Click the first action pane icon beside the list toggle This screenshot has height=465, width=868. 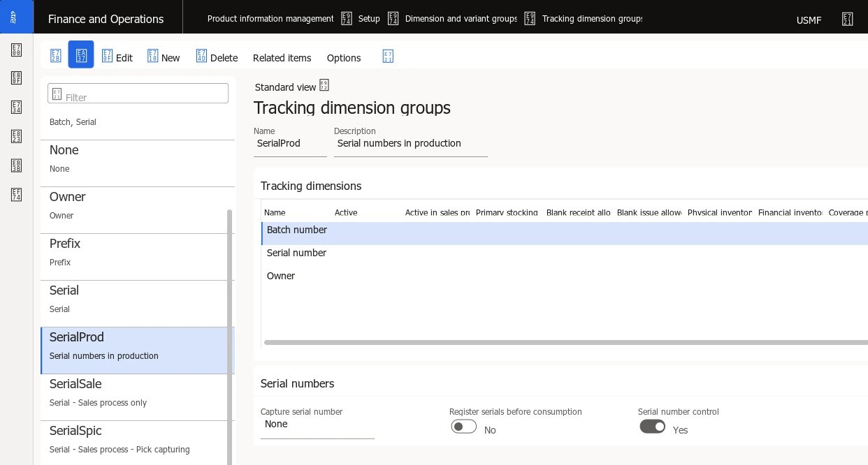[56, 55]
